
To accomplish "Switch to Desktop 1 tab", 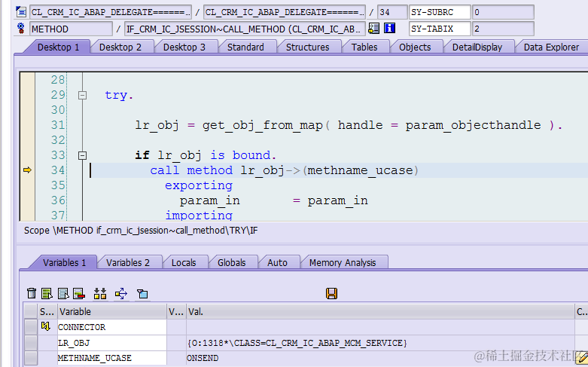I will tap(59, 47).
